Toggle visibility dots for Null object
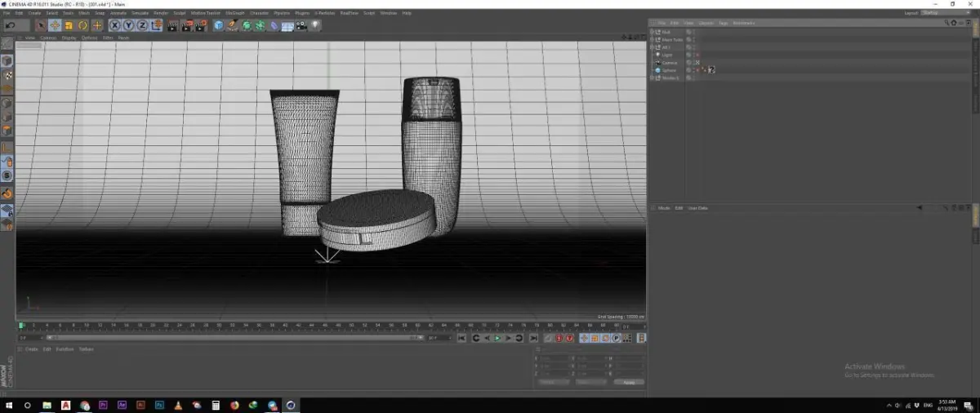The image size is (980, 413). coord(693,32)
